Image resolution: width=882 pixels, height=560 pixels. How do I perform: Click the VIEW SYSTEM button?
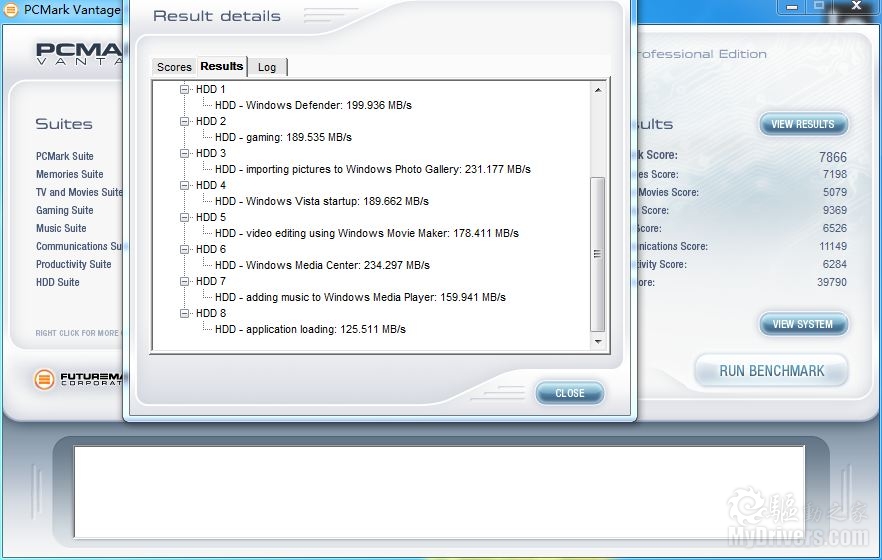802,325
